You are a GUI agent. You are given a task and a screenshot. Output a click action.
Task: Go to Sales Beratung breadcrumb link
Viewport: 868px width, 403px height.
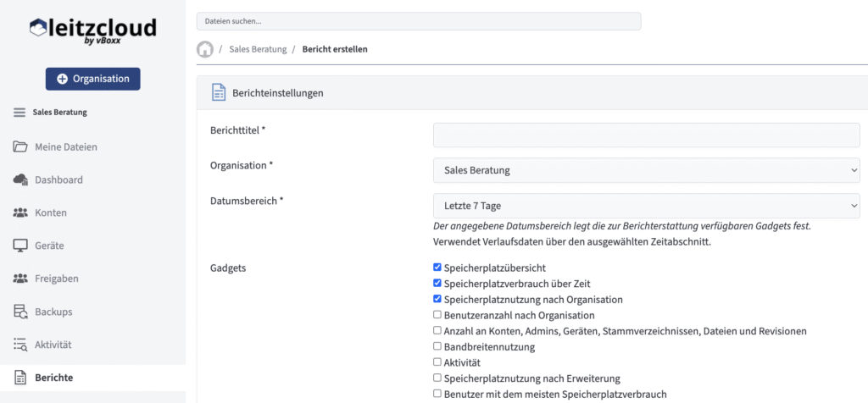click(x=258, y=49)
